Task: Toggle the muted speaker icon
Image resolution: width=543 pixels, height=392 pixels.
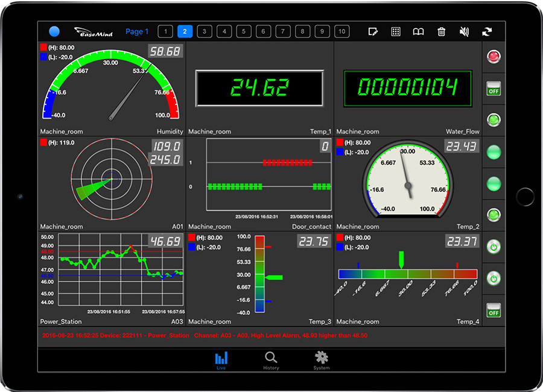Action: 464,32
